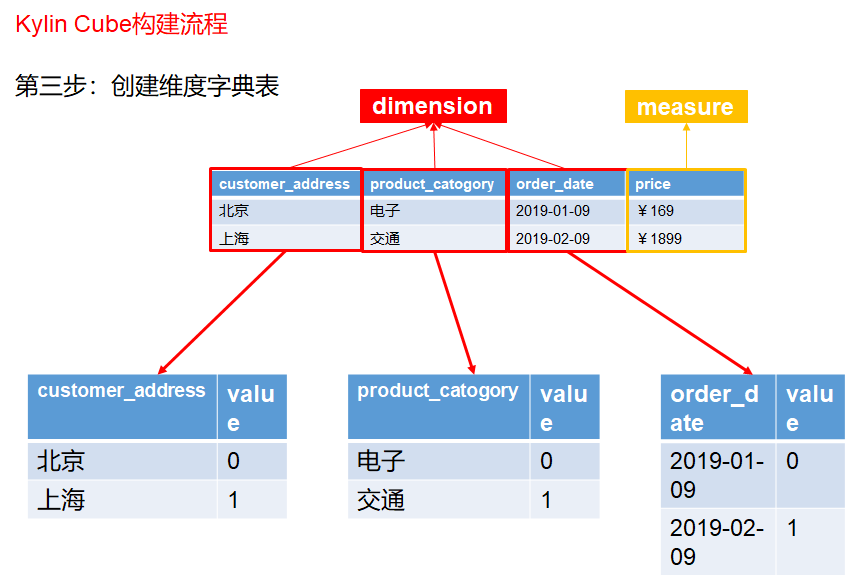This screenshot has width=848, height=585.
Task: Click the 'price' column header
Action: (x=653, y=184)
